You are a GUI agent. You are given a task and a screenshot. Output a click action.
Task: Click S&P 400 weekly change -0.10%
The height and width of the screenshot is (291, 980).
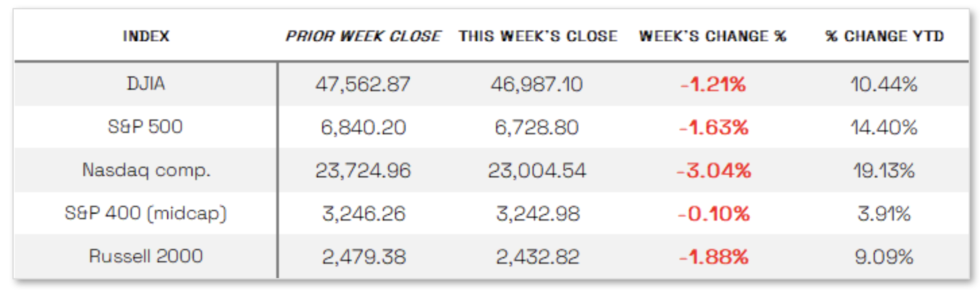714,214
